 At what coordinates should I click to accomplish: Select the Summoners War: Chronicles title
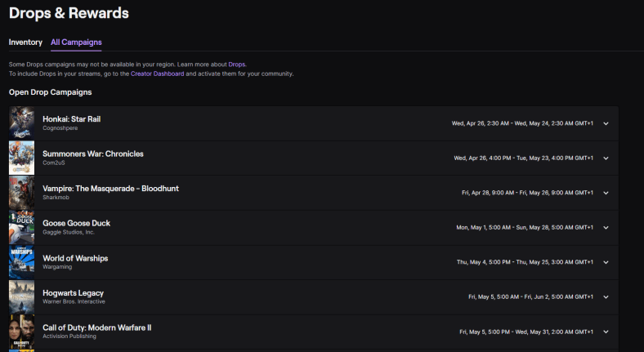93,154
